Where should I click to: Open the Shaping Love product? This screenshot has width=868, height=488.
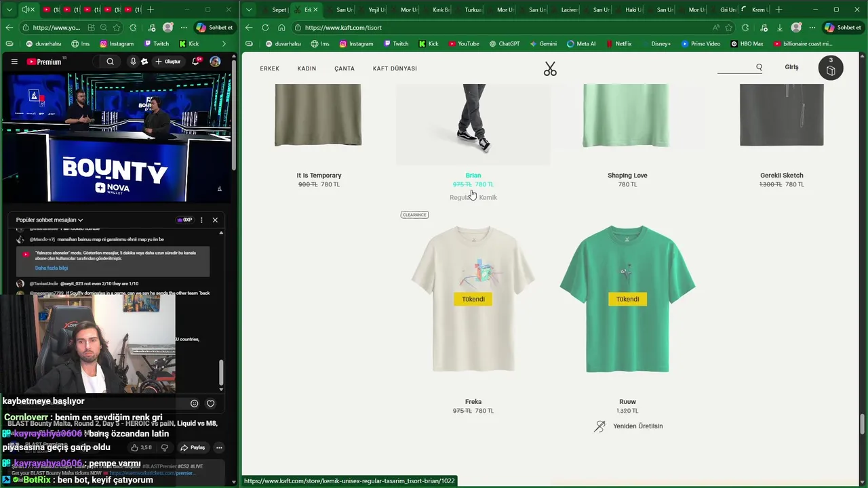(627, 176)
